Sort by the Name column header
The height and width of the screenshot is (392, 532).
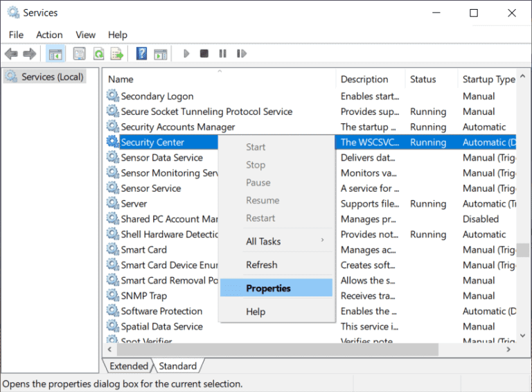point(208,80)
